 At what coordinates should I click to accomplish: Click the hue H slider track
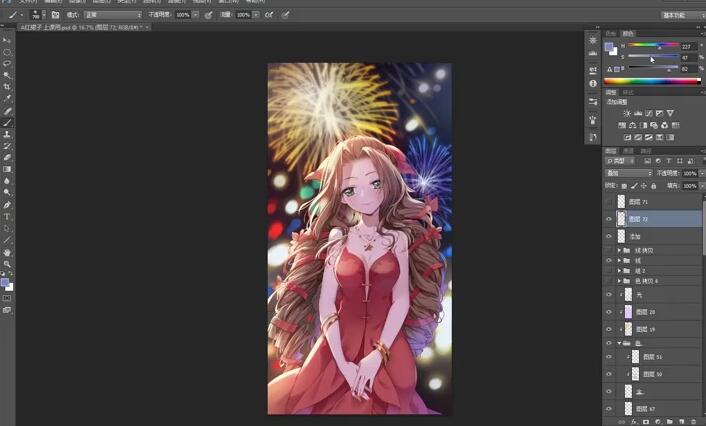(x=654, y=45)
